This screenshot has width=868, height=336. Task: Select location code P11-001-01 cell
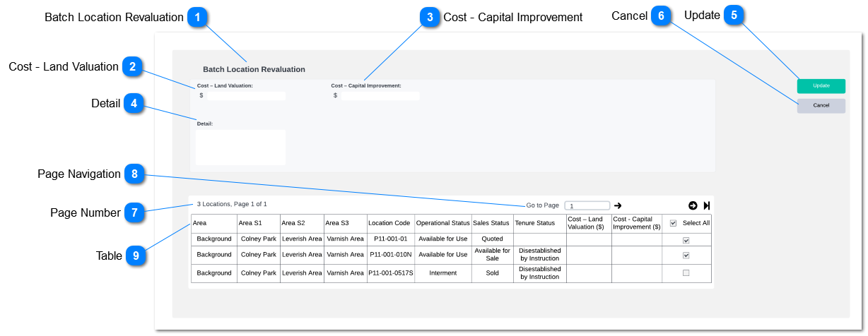click(x=390, y=239)
